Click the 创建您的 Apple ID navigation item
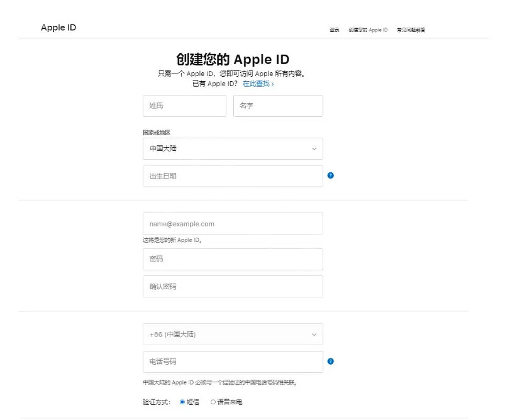 pyautogui.click(x=369, y=29)
